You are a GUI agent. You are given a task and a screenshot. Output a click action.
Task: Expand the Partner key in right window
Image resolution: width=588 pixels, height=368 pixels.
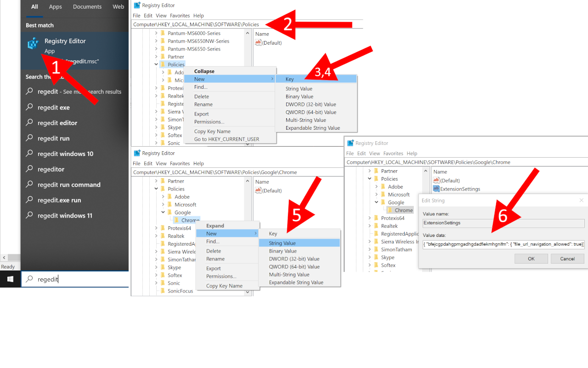370,171
